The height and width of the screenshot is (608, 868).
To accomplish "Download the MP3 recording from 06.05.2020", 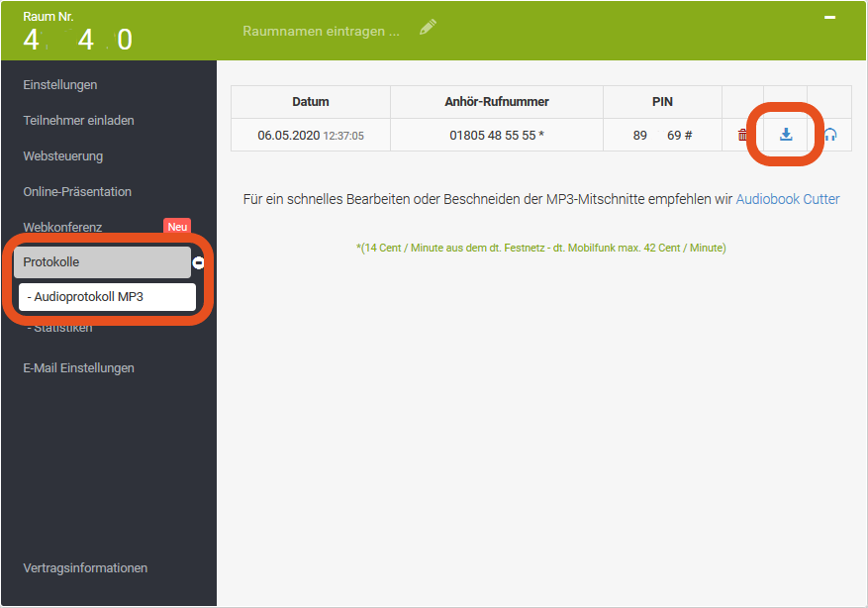I will click(x=786, y=135).
